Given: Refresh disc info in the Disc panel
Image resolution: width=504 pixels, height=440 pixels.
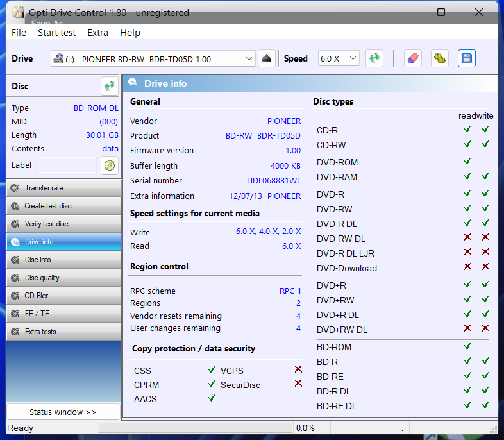Looking at the screenshot, I should click(110, 86).
